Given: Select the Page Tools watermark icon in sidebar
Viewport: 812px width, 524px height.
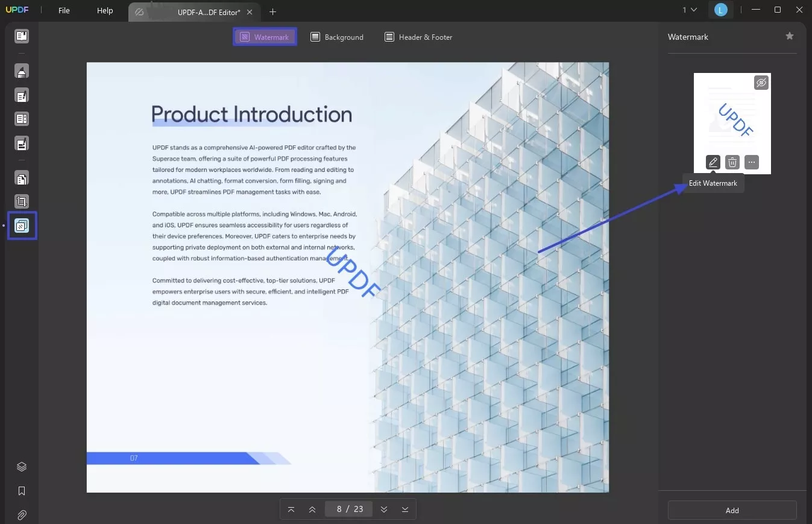Looking at the screenshot, I should (x=22, y=226).
